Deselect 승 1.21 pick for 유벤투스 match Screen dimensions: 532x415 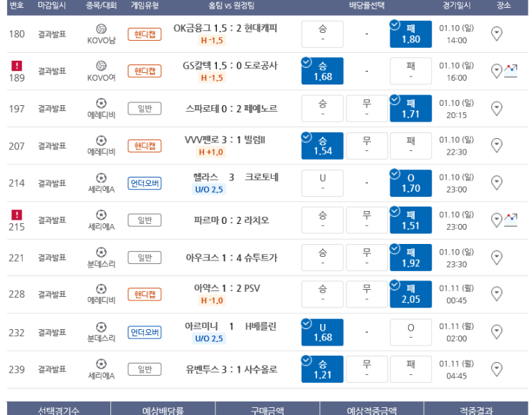point(322,369)
